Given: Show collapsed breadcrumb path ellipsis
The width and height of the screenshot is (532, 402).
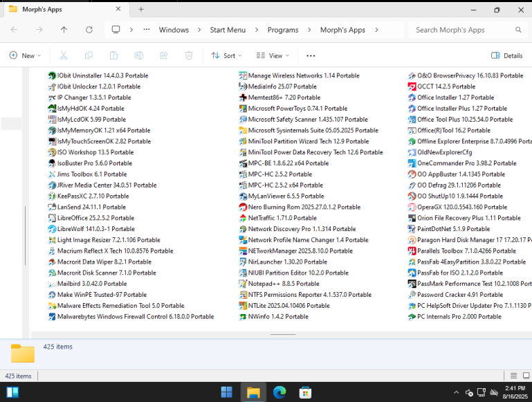Looking at the screenshot, I should coord(147,30).
